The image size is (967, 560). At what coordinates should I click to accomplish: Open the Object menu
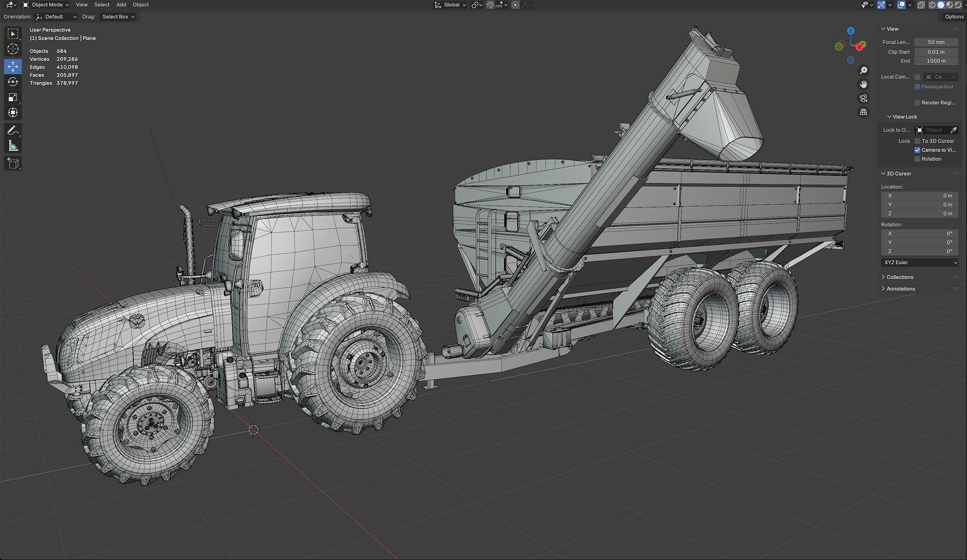[x=141, y=5]
